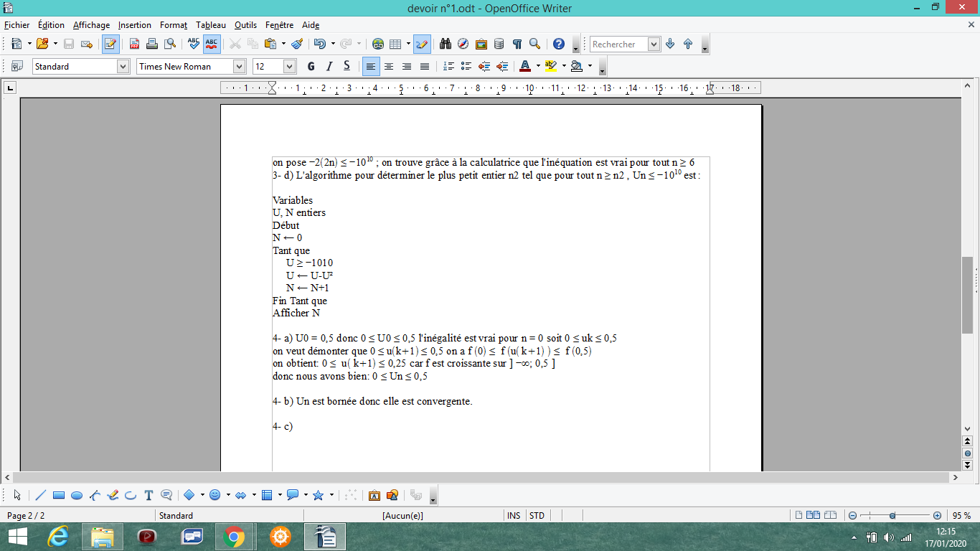The width and height of the screenshot is (980, 551).
Task: Open the font size 12 dropdown
Action: click(x=289, y=66)
